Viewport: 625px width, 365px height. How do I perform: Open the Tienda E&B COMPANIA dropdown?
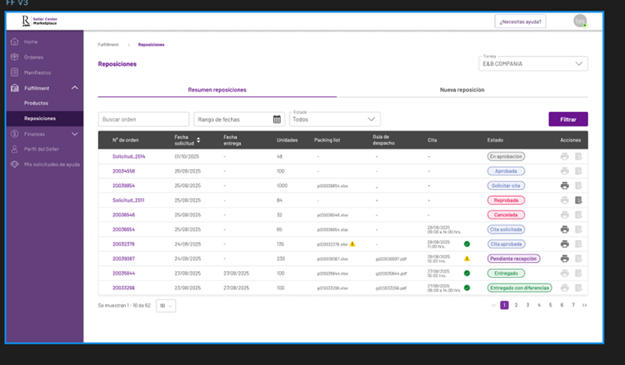[533, 64]
